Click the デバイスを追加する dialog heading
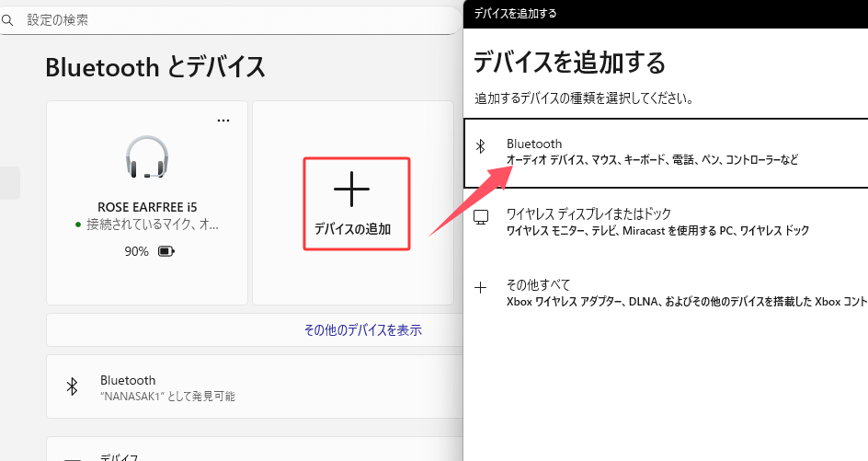 tap(570, 62)
